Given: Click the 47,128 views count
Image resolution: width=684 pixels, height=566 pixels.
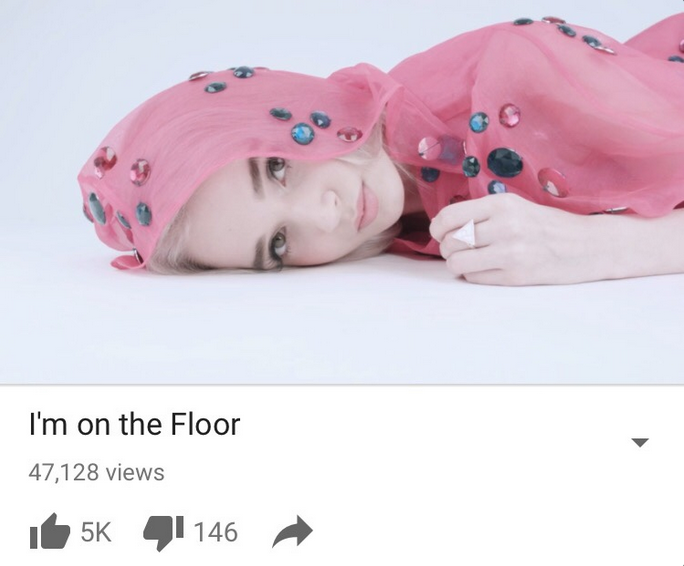Looking at the screenshot, I should [x=96, y=473].
